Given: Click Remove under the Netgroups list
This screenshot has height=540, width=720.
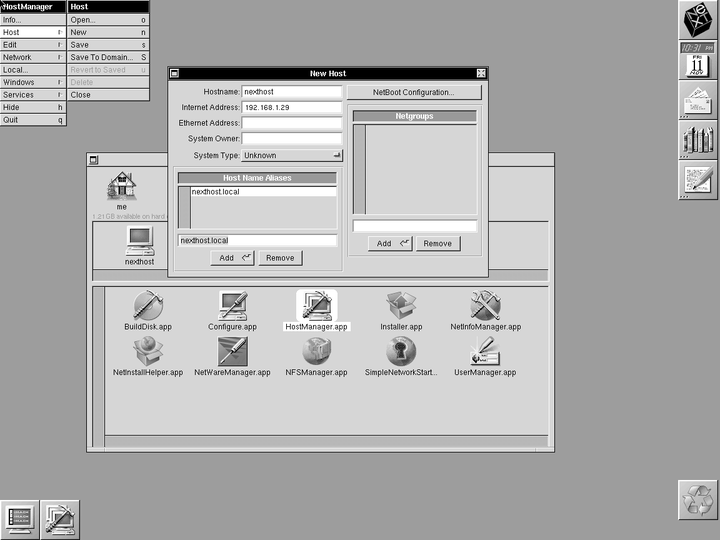Looking at the screenshot, I should [437, 243].
